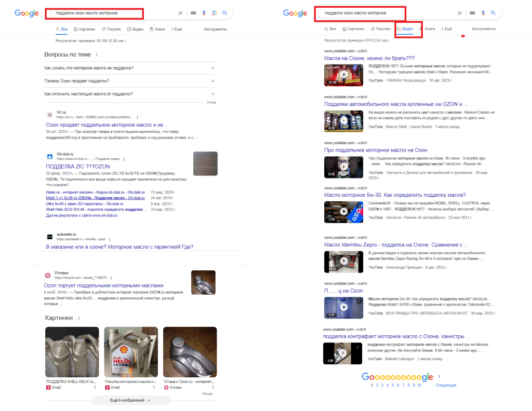Start voice search in right window

pos(483,13)
